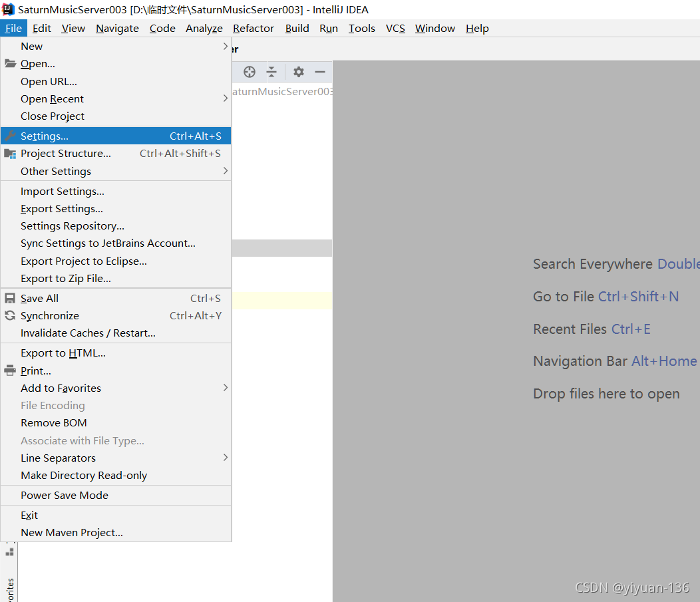Click the Project Structure folder icon

click(10, 154)
